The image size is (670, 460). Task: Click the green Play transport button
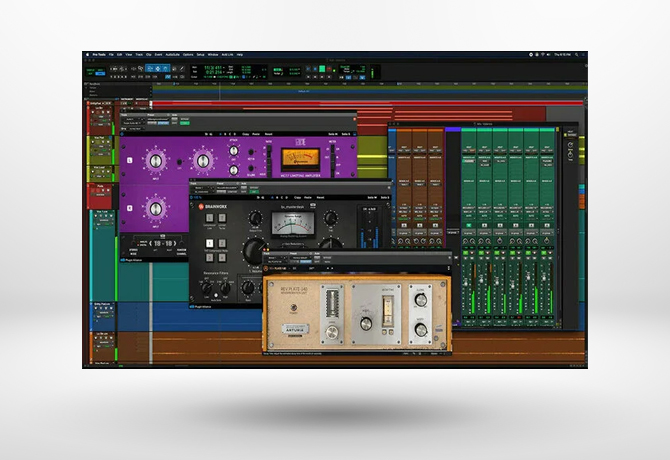tap(322, 69)
